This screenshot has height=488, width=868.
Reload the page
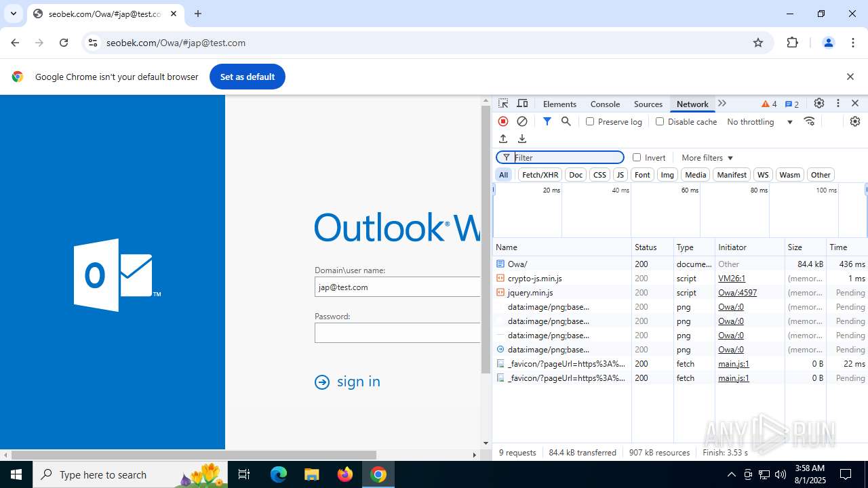64,43
